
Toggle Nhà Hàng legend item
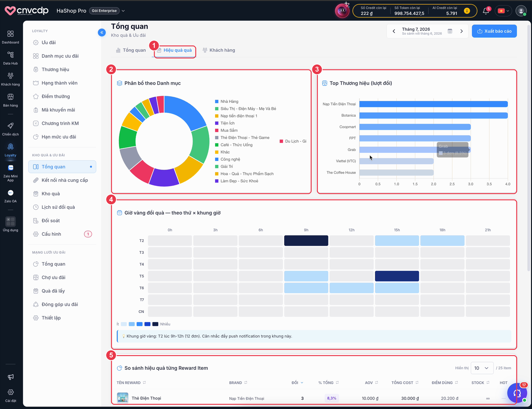tap(227, 101)
